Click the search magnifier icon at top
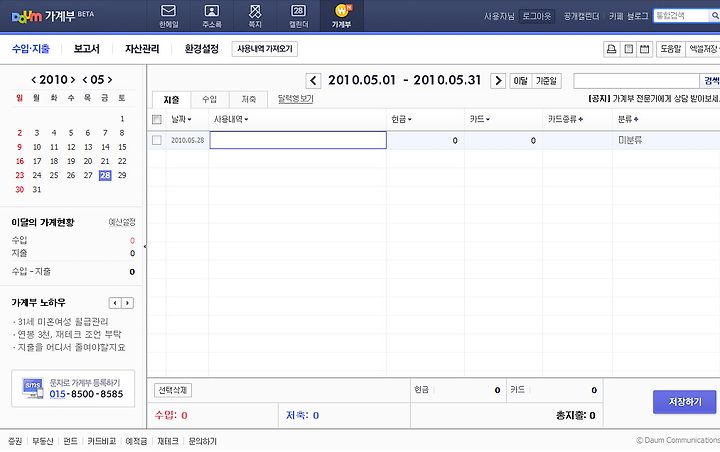Viewport: 720px width, 452px height. click(715, 16)
